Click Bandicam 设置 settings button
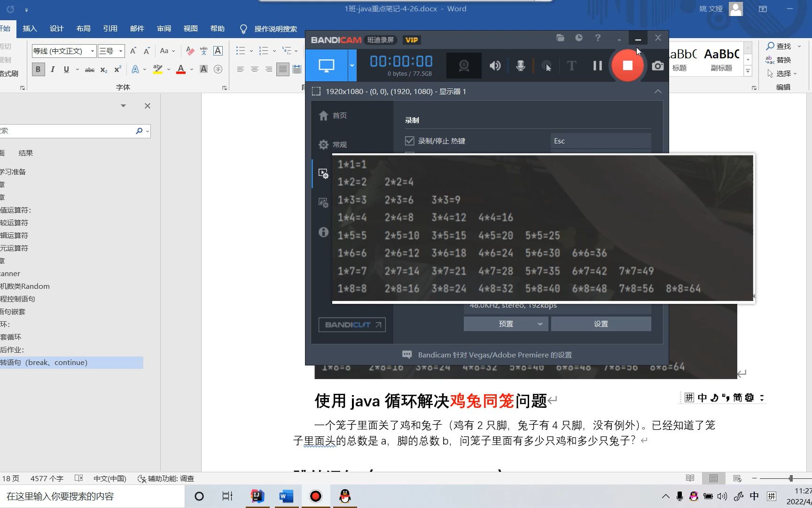This screenshot has width=812, height=508. point(601,324)
